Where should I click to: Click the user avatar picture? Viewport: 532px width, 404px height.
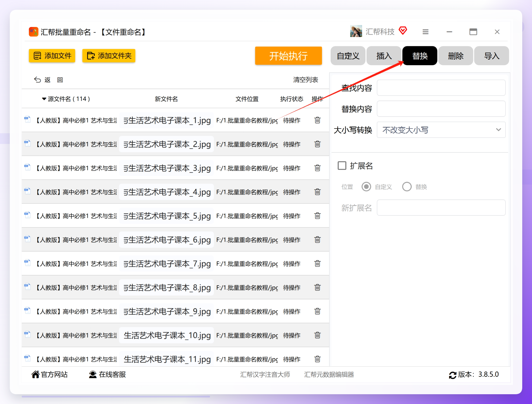pos(356,31)
